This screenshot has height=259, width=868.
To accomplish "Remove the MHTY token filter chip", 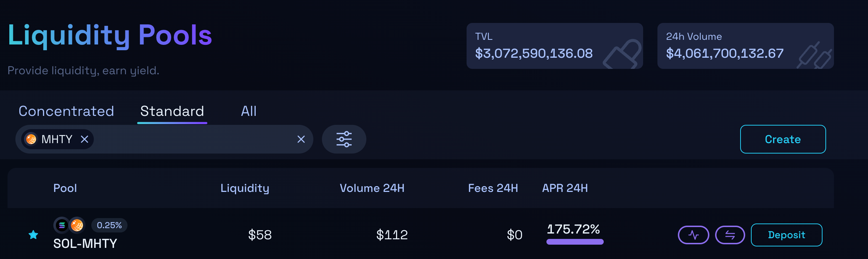I will (x=85, y=139).
